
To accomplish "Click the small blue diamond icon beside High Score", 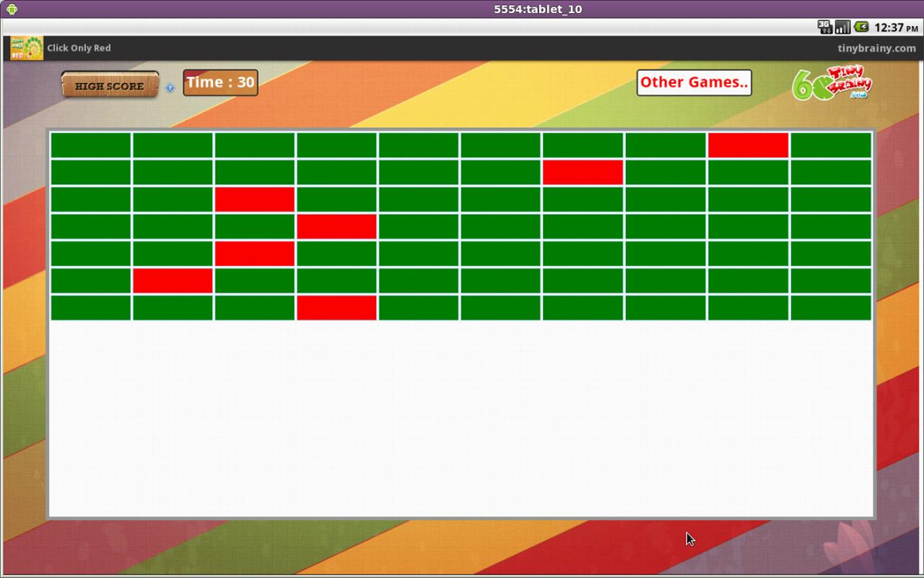I will (x=170, y=87).
